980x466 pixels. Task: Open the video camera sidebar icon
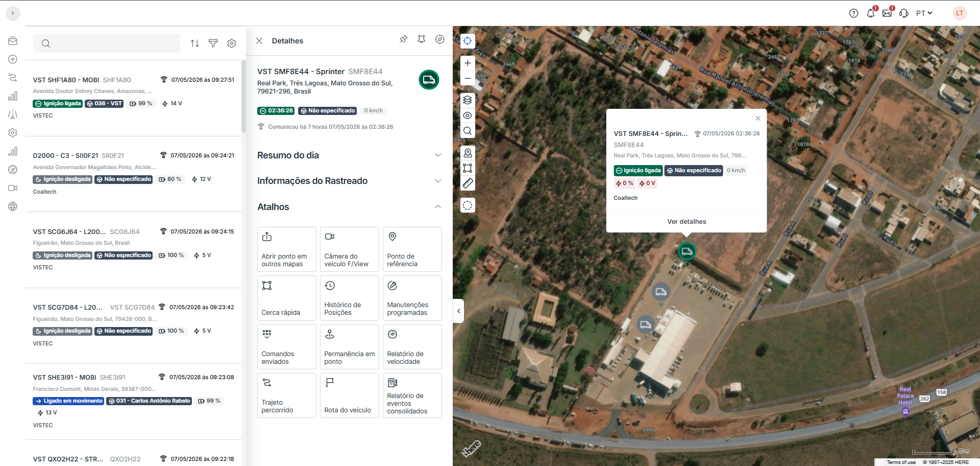(x=13, y=188)
